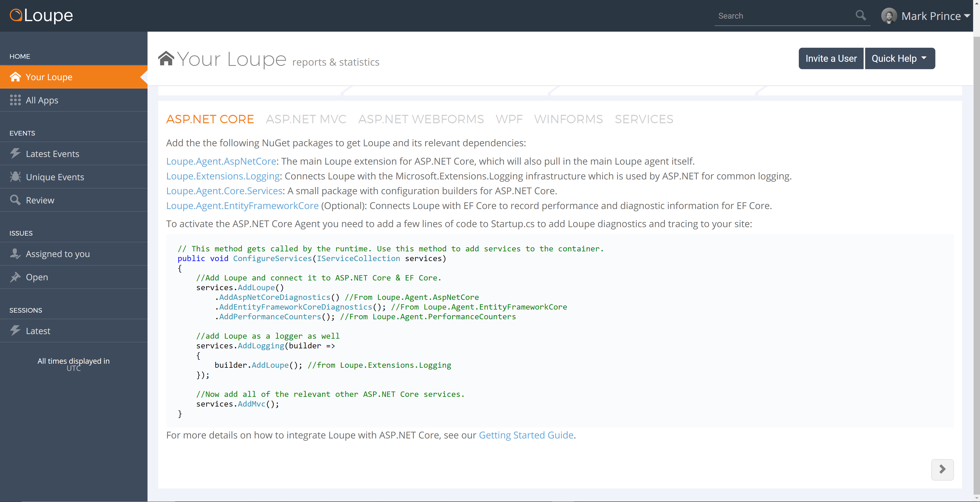This screenshot has width=980, height=502.
Task: Select the SERVICES tab
Action: point(643,119)
